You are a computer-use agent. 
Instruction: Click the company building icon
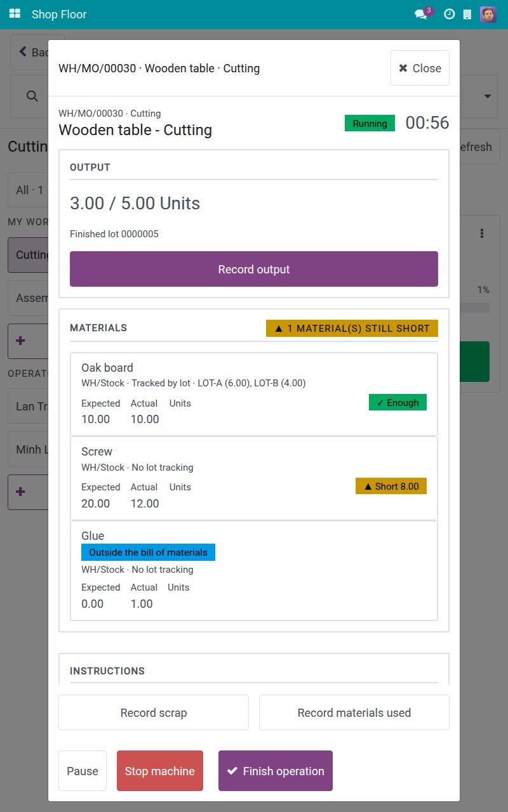[x=467, y=14]
